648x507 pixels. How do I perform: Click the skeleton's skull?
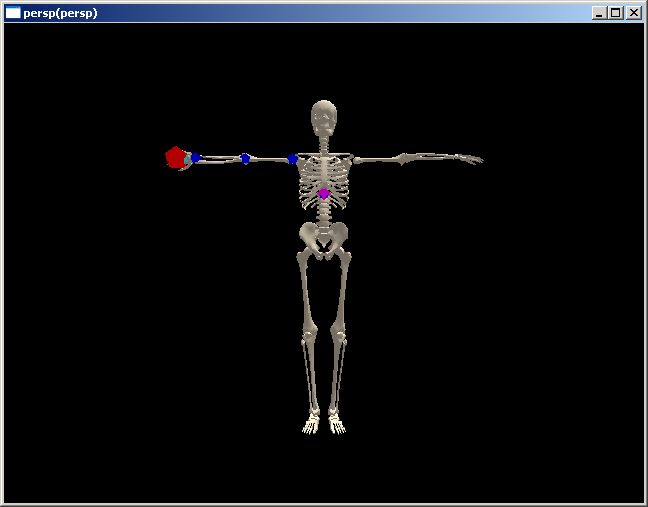pyautogui.click(x=324, y=118)
